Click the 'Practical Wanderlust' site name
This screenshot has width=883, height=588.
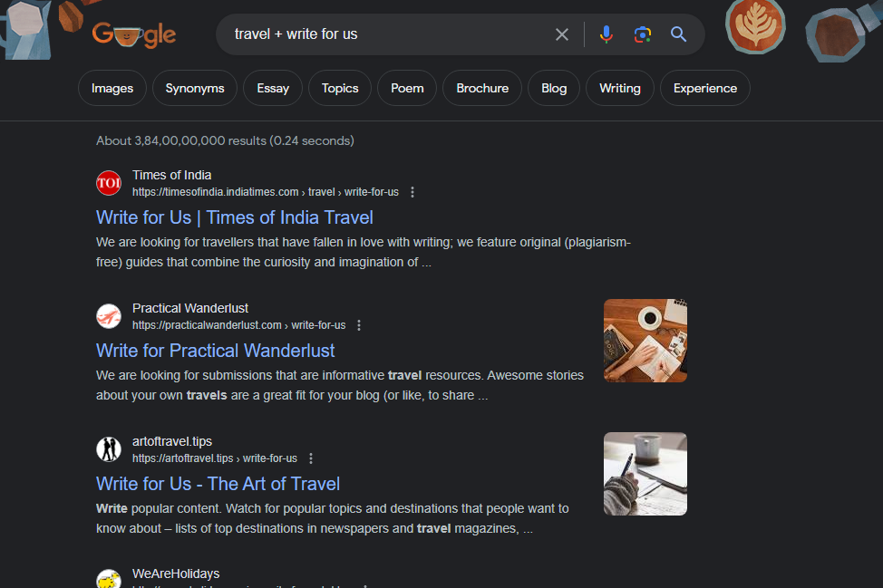190,308
